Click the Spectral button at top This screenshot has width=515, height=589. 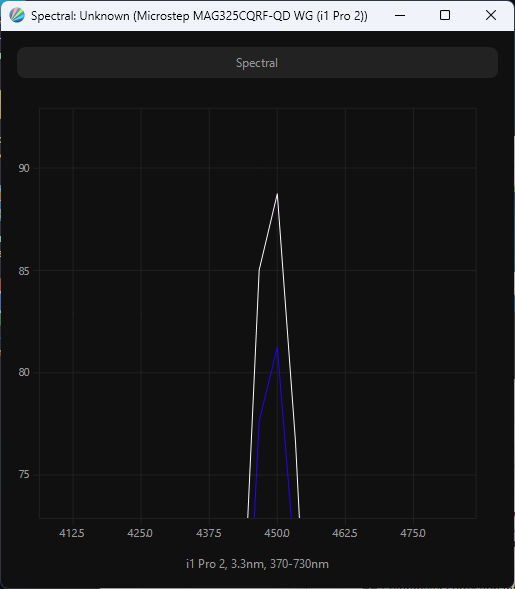[257, 62]
